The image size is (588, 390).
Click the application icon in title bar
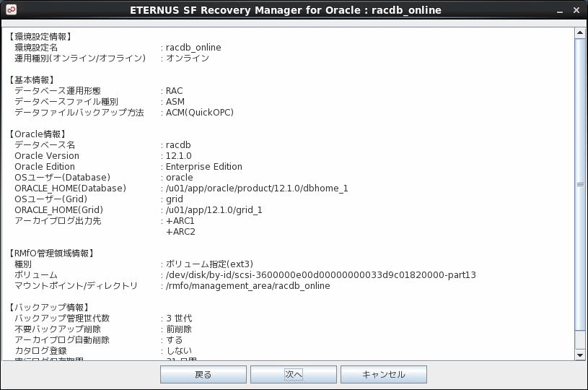click(12, 10)
